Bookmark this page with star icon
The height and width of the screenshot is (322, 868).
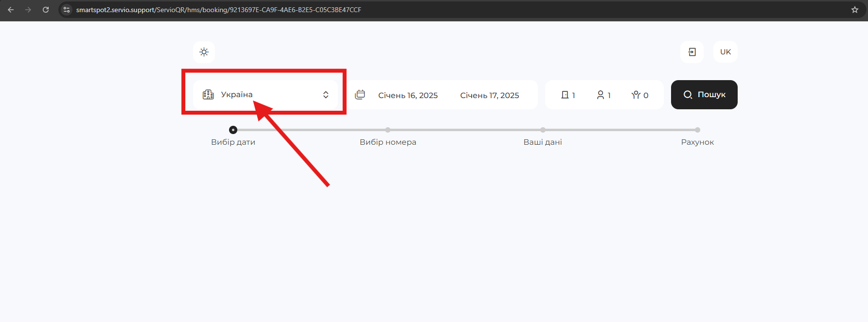coord(854,10)
